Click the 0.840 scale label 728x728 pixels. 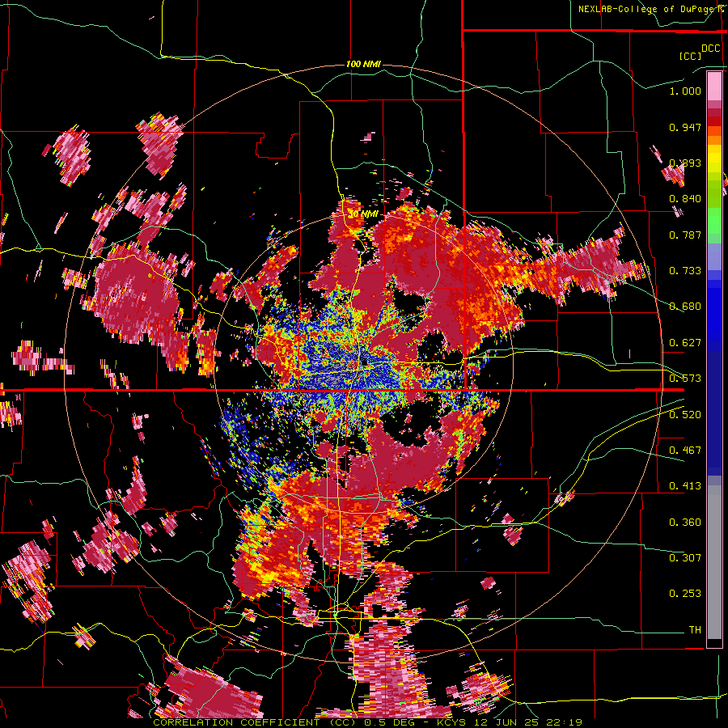click(685, 199)
